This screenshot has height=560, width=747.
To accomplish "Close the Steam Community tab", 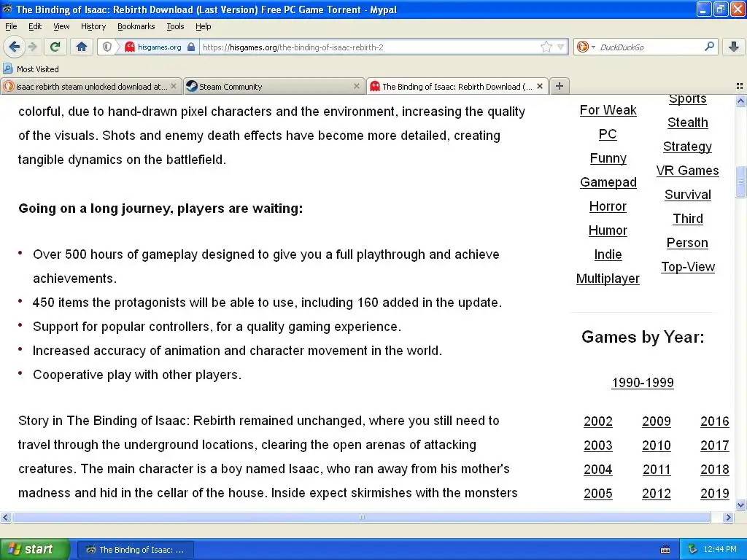I will [356, 86].
